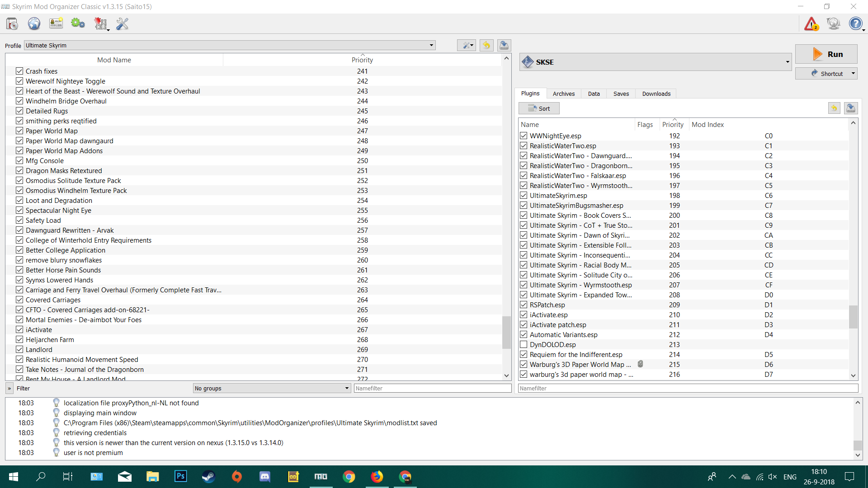Image resolution: width=868 pixels, height=488 pixels.
Task: Open the mod list tools dropdown button
Action: (467, 45)
